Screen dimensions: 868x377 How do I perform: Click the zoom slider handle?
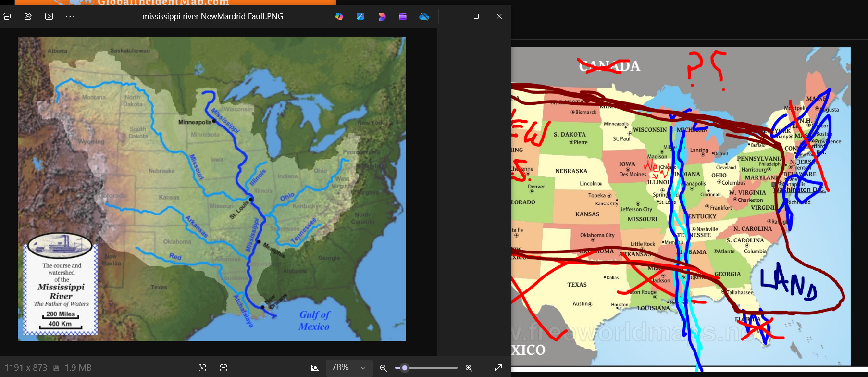click(x=405, y=368)
